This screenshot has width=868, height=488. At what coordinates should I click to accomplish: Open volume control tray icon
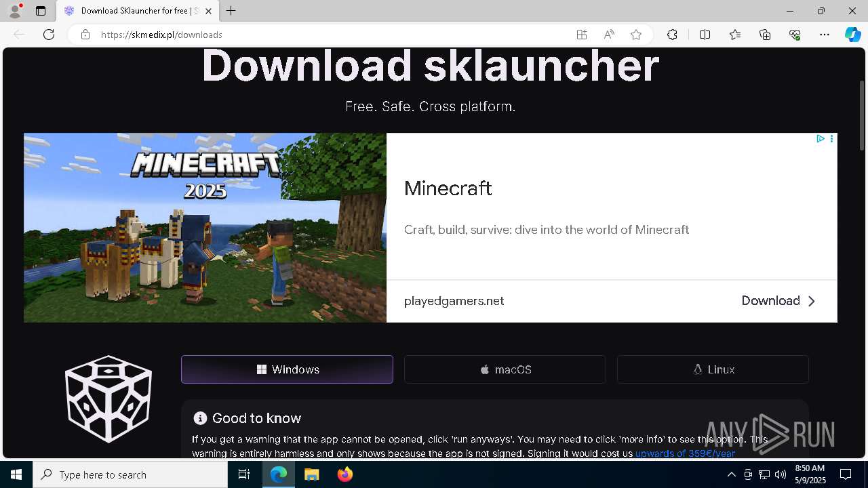(x=781, y=474)
